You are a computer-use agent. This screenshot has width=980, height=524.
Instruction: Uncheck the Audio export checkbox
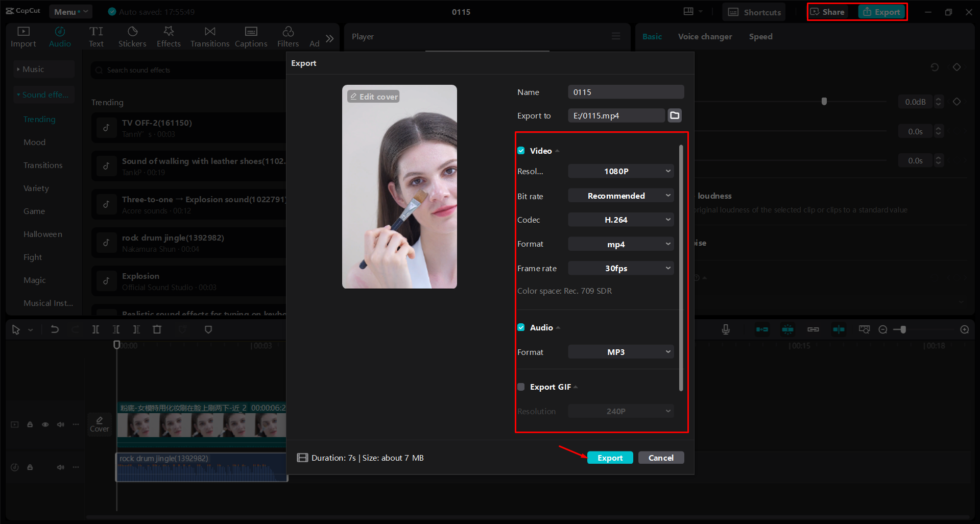coord(521,327)
